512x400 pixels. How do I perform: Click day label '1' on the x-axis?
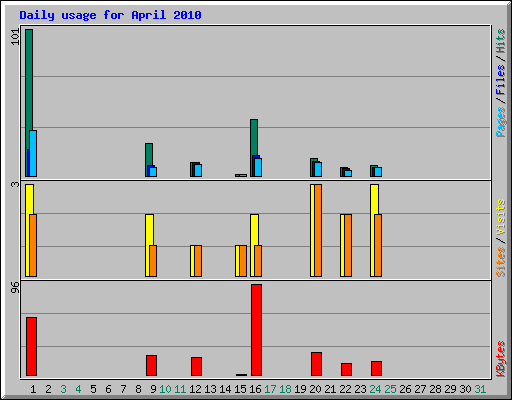(33, 389)
